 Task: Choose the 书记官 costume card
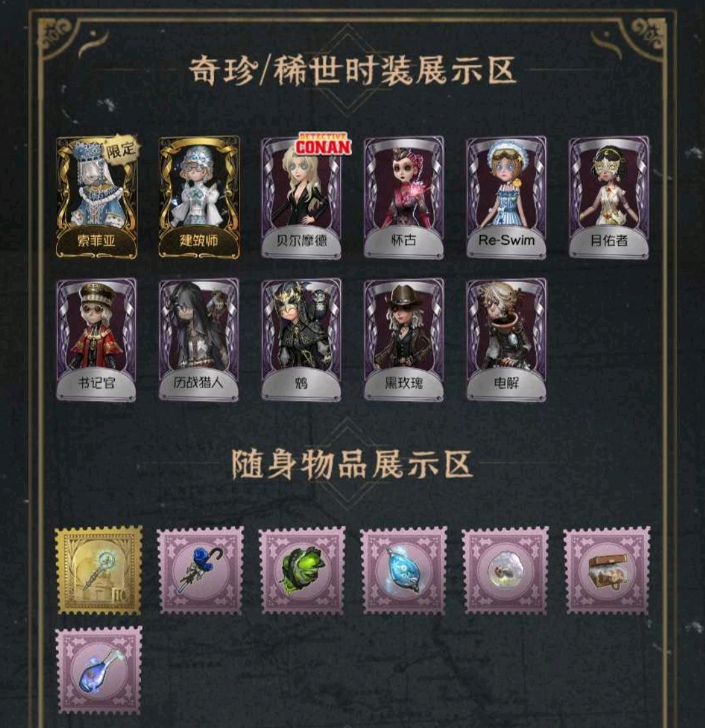tap(97, 339)
